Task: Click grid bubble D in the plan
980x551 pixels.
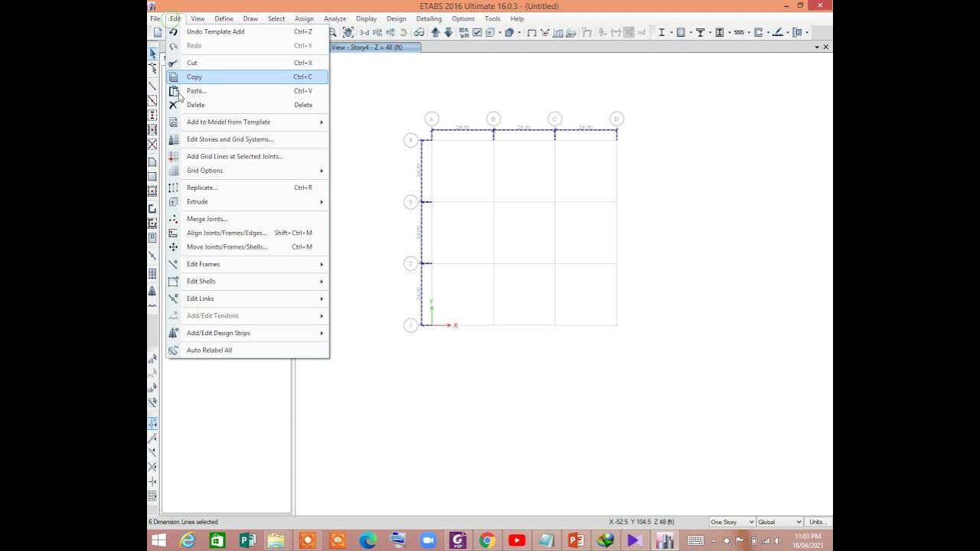Action: [616, 119]
